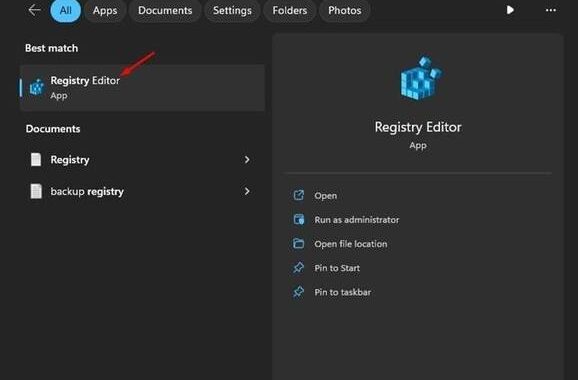Open Registry Editor best match result

142,88
